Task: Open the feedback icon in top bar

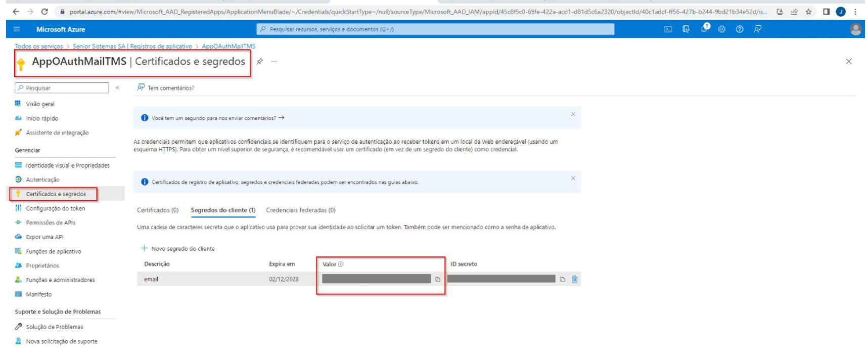Action: pyautogui.click(x=757, y=29)
